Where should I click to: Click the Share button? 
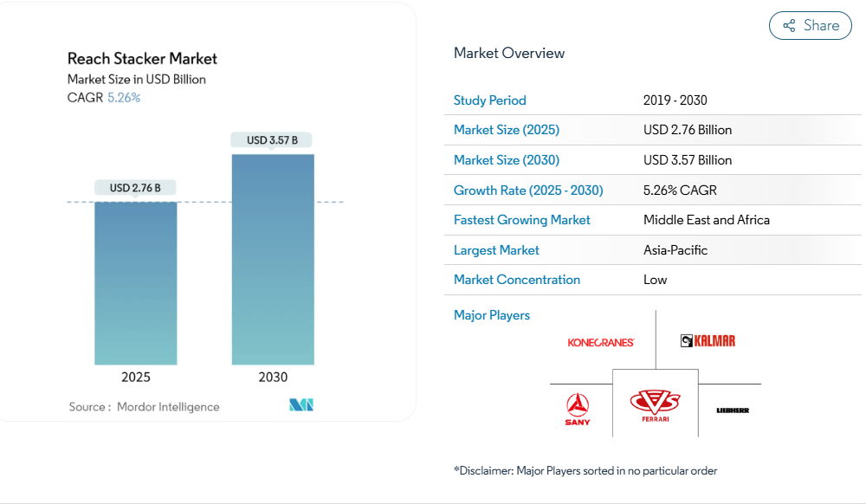pos(810,26)
